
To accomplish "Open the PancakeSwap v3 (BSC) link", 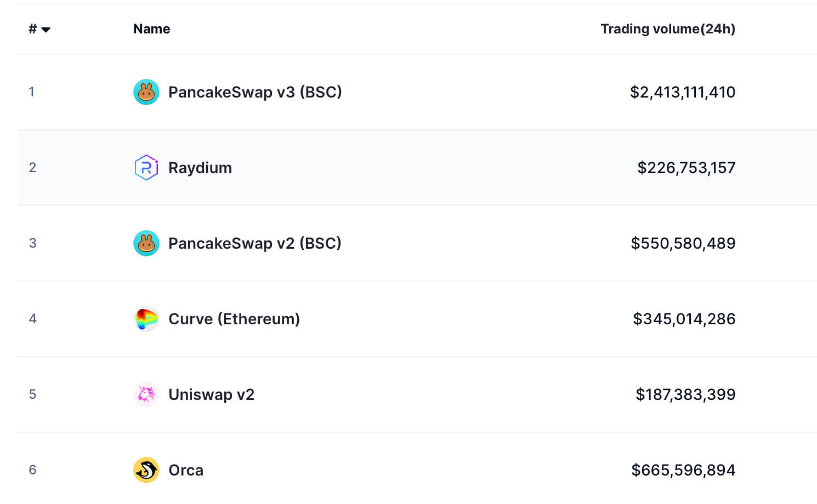I will click(254, 92).
